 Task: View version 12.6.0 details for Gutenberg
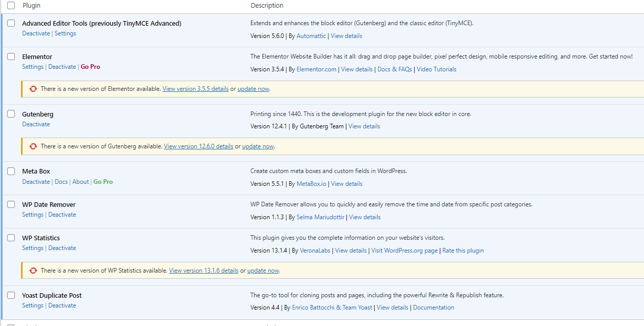click(199, 146)
